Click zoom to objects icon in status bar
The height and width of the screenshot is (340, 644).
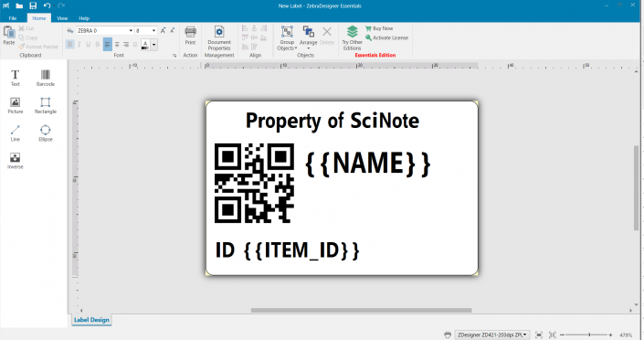pos(553,335)
